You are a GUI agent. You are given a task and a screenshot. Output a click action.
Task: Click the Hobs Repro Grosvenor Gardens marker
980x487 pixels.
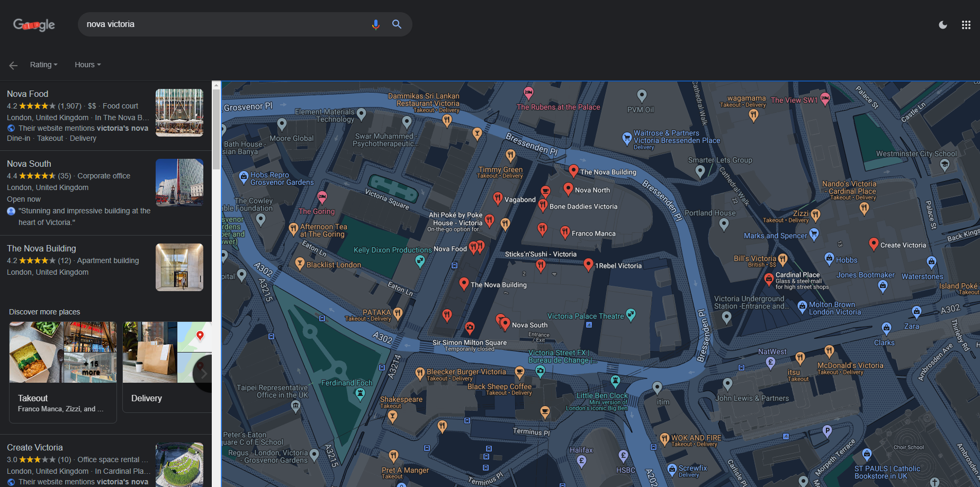(244, 177)
